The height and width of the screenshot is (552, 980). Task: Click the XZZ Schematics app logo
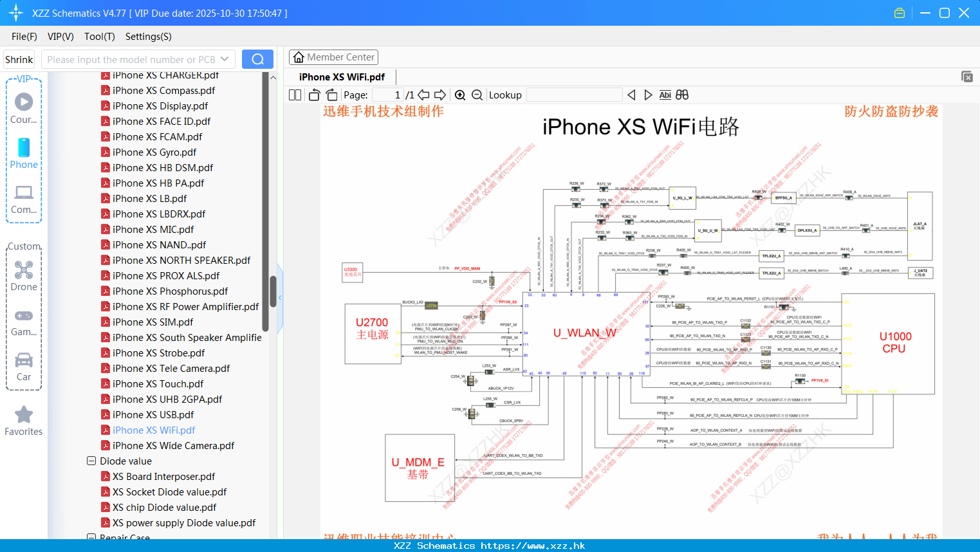[x=16, y=13]
